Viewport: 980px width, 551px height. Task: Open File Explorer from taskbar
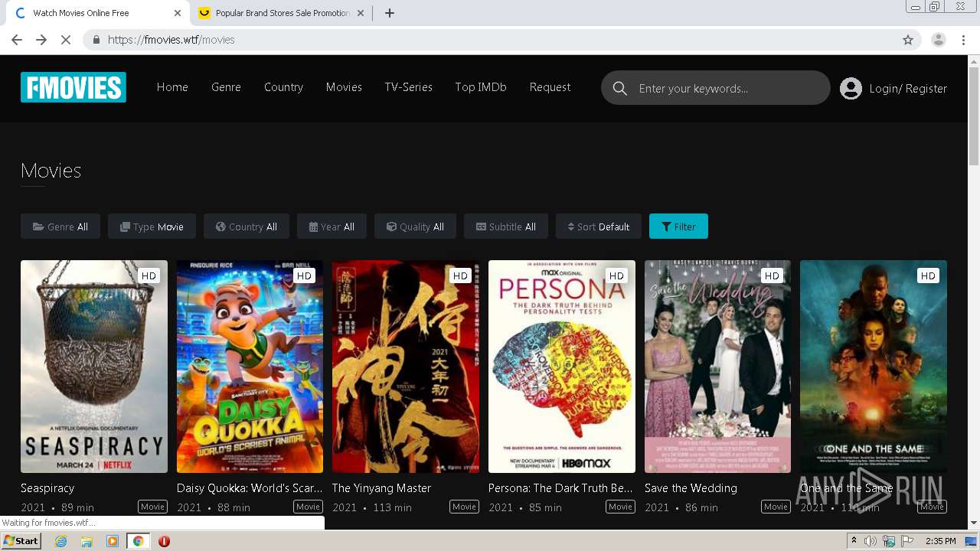pos(87,541)
